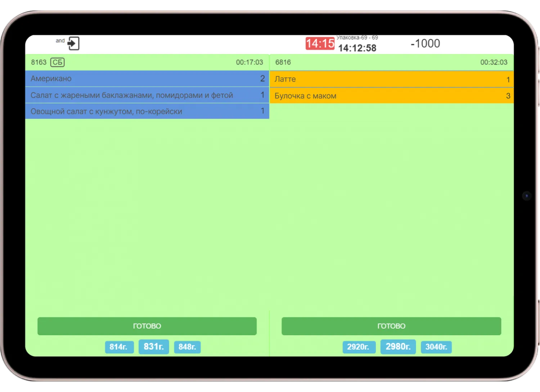Tap the Овощной салат с кунжутом row
This screenshot has width=540, height=392.
147,111
